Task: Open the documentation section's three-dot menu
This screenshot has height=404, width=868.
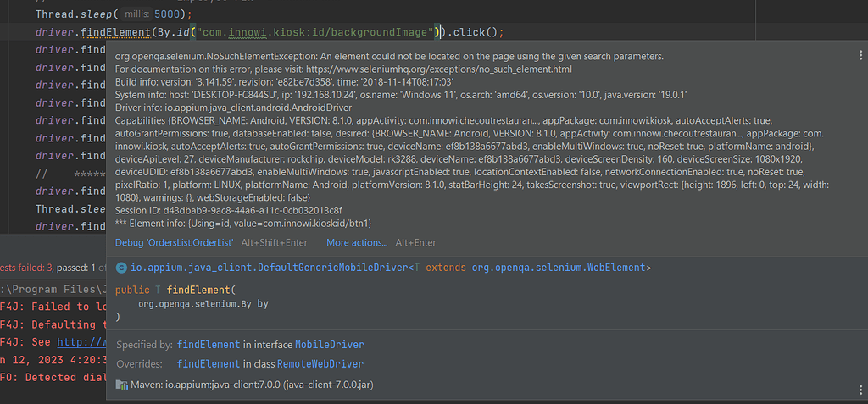Action: (860, 267)
